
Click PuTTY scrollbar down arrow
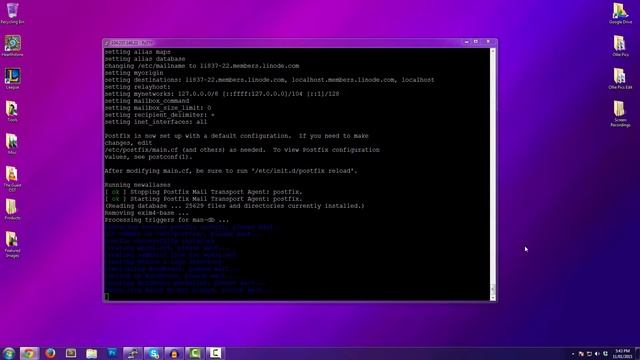493,298
